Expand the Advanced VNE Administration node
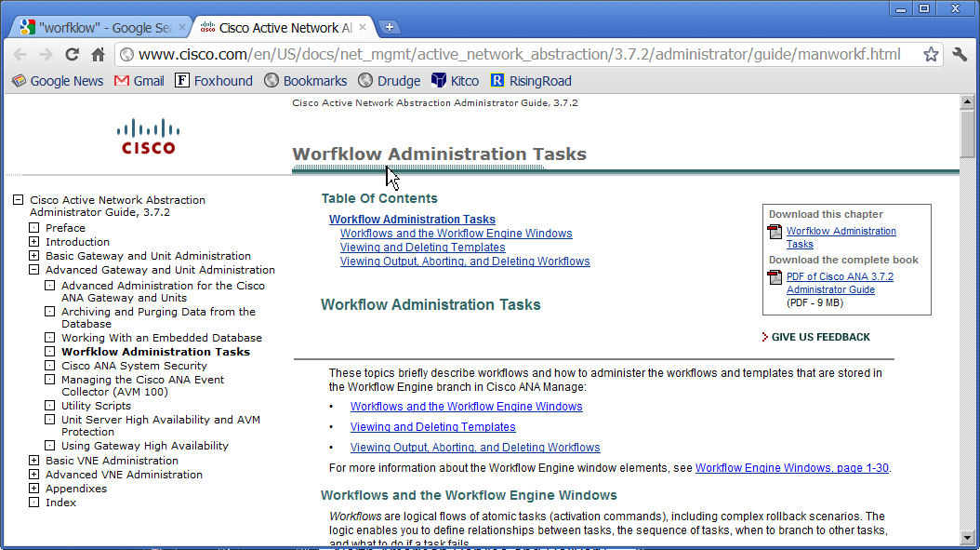980x550 pixels. (33, 475)
